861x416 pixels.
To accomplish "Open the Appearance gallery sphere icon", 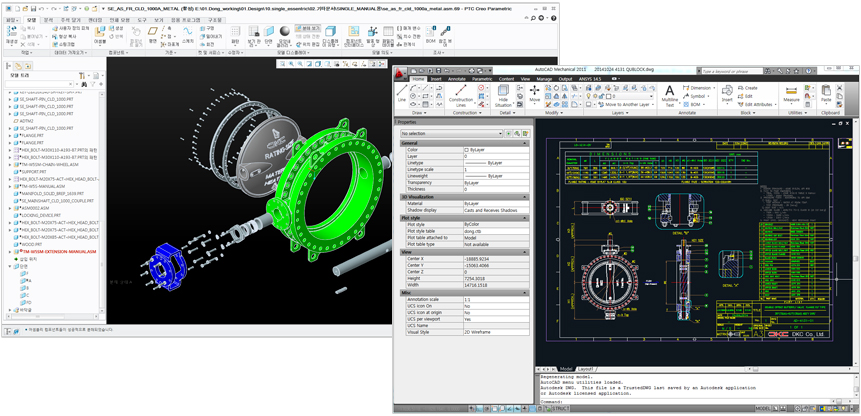I will pyautogui.click(x=284, y=31).
